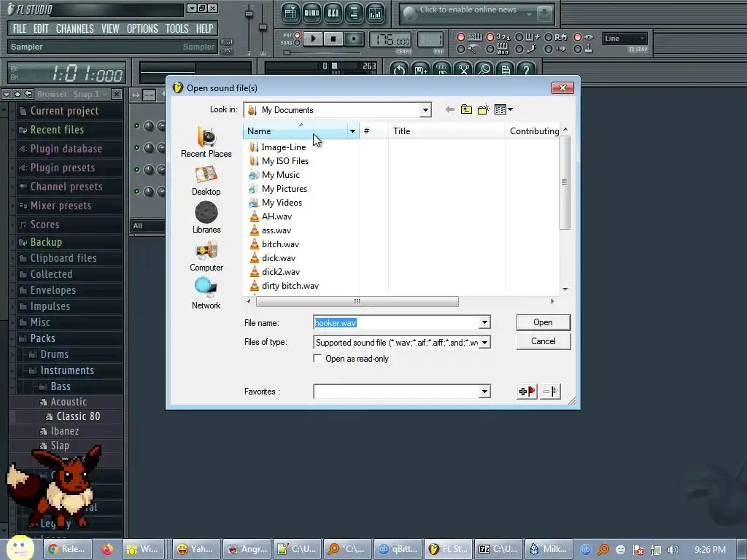Screen dimensions: 747x560
Task: Add current folder to favorites flag icon
Action: [527, 392]
